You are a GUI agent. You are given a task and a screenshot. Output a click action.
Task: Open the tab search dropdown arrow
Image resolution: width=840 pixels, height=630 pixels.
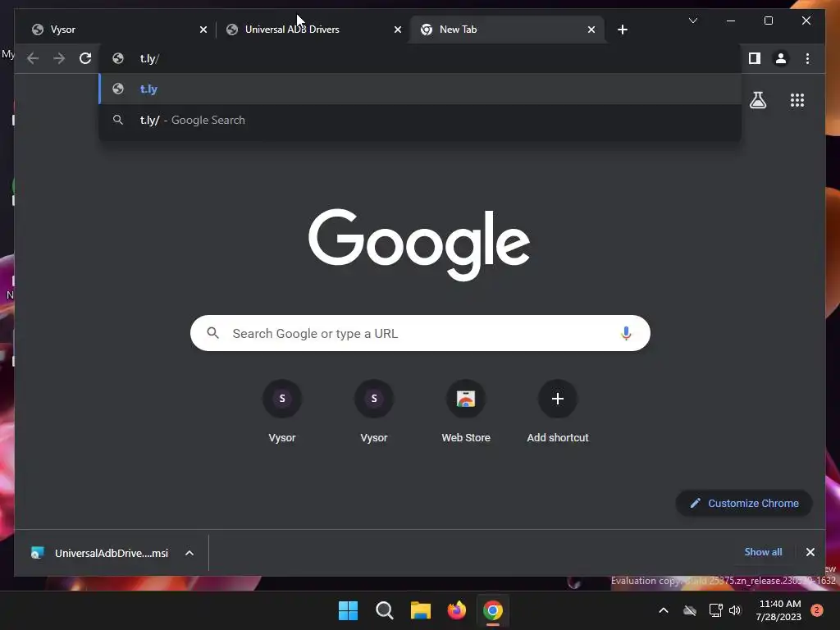point(692,21)
